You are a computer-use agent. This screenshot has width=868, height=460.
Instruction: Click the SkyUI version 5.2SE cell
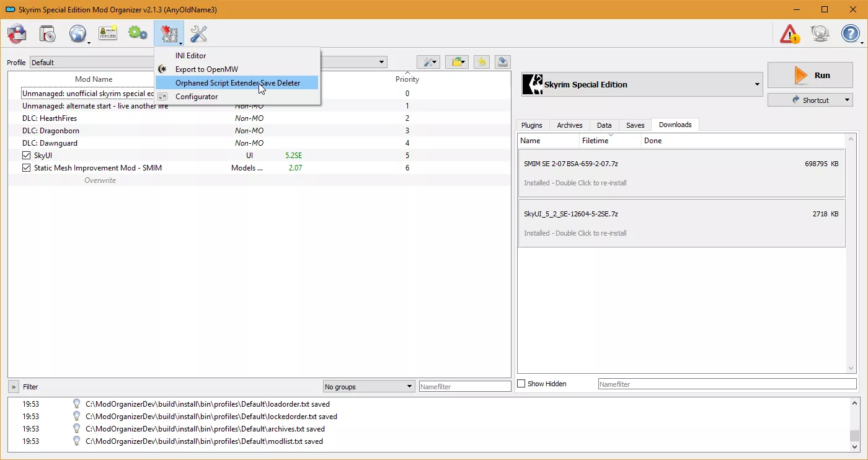coord(294,156)
